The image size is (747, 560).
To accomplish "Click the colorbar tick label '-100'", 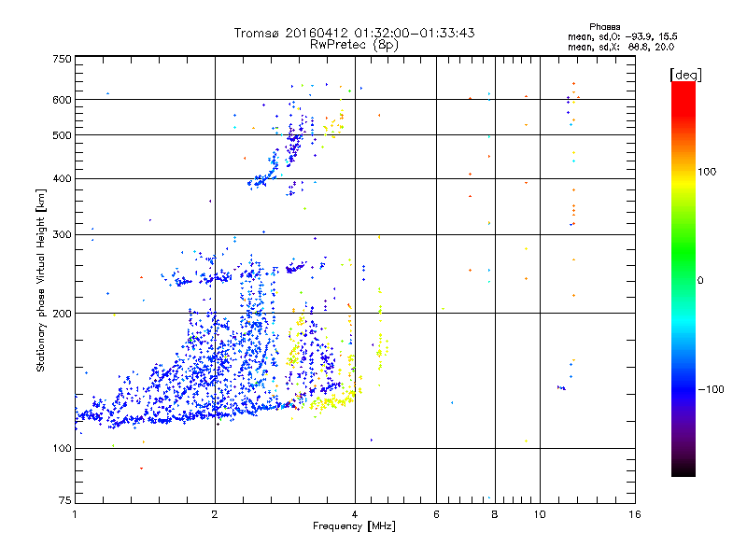I will point(711,389).
